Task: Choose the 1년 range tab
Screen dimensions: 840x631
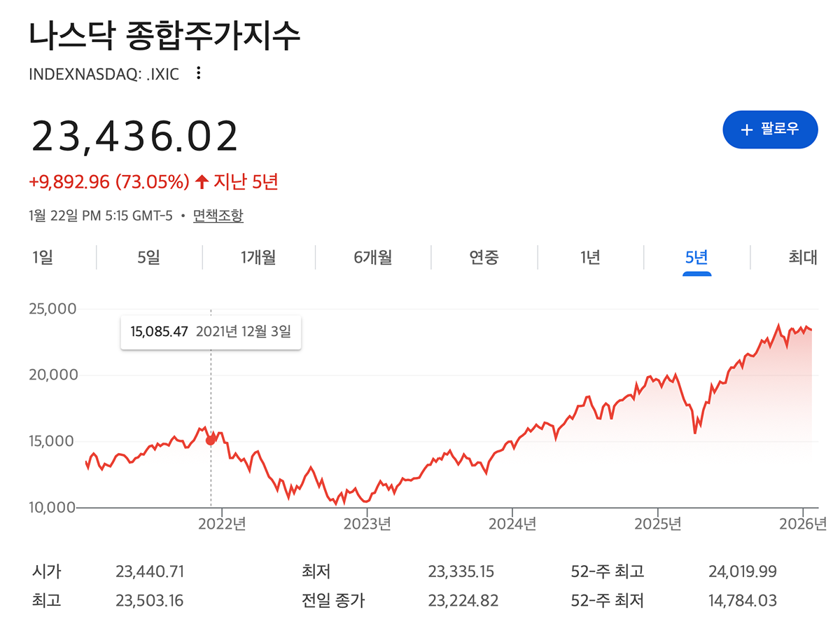Action: pos(590,258)
